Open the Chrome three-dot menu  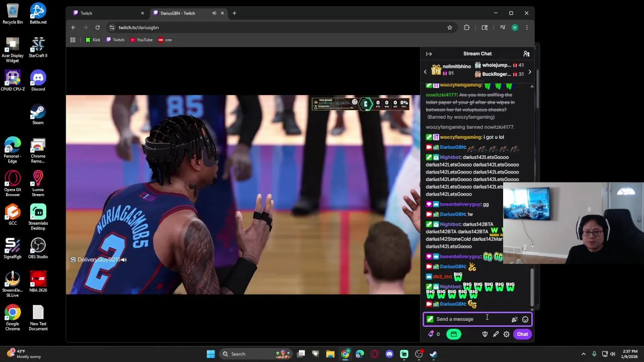coord(527,28)
